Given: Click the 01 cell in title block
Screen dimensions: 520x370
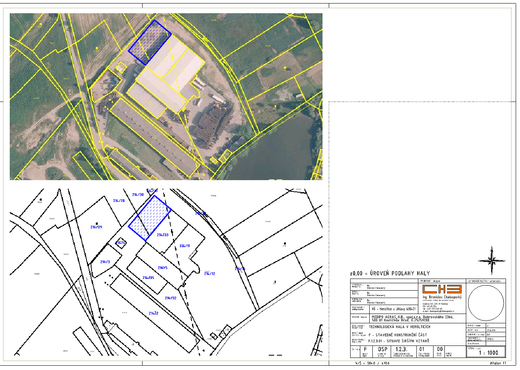Looking at the screenshot, I should tap(424, 351).
